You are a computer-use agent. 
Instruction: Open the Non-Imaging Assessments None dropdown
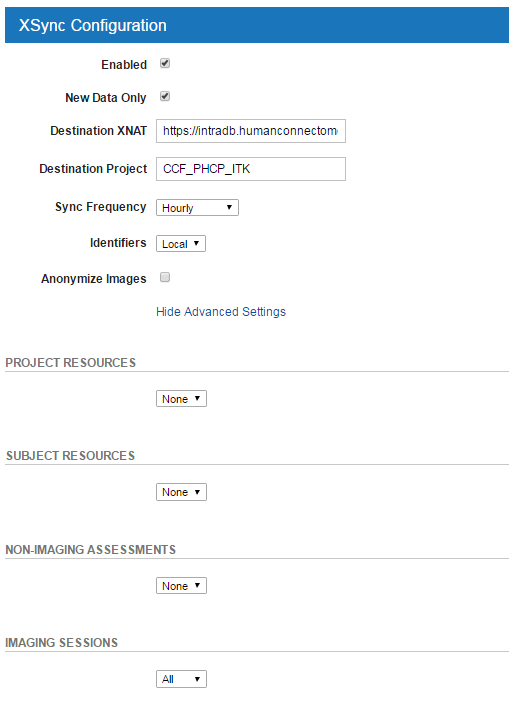[x=181, y=586]
